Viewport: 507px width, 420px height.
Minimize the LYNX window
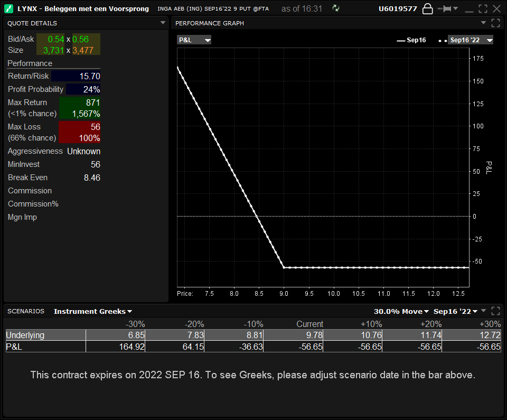click(469, 12)
